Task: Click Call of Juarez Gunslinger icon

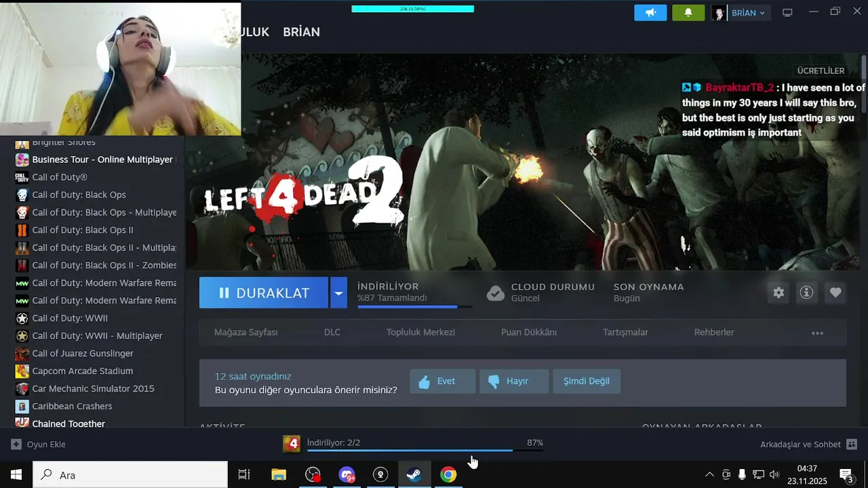Action: (22, 354)
